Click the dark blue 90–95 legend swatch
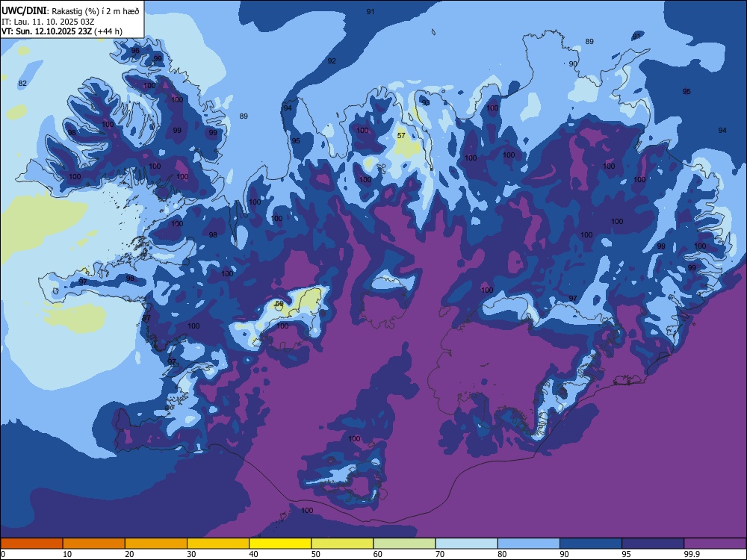 (x=591, y=544)
